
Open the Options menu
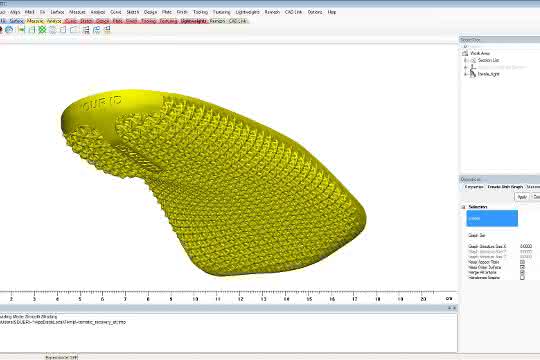pos(315,12)
